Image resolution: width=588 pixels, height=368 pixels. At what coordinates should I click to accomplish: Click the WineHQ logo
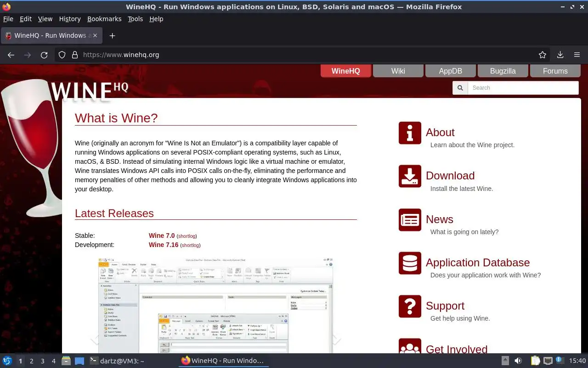[90, 92]
